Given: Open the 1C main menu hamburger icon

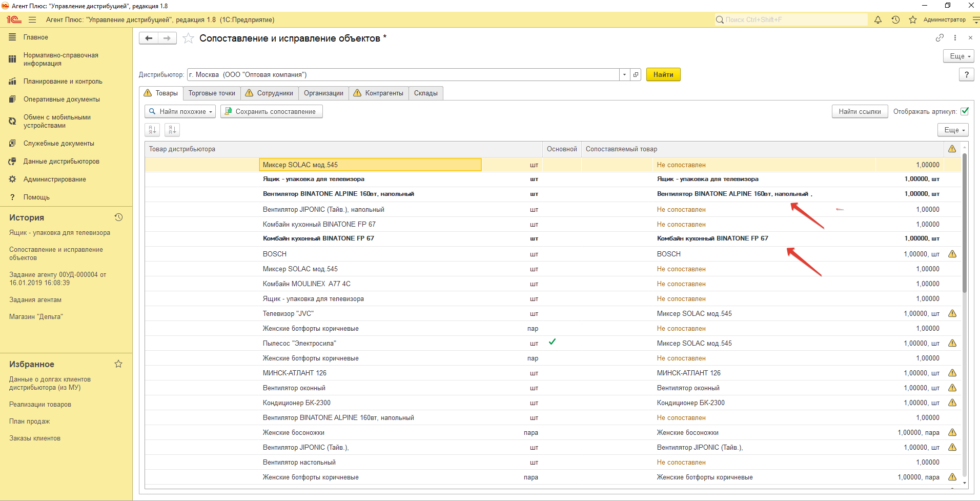Looking at the screenshot, I should tap(32, 19).
